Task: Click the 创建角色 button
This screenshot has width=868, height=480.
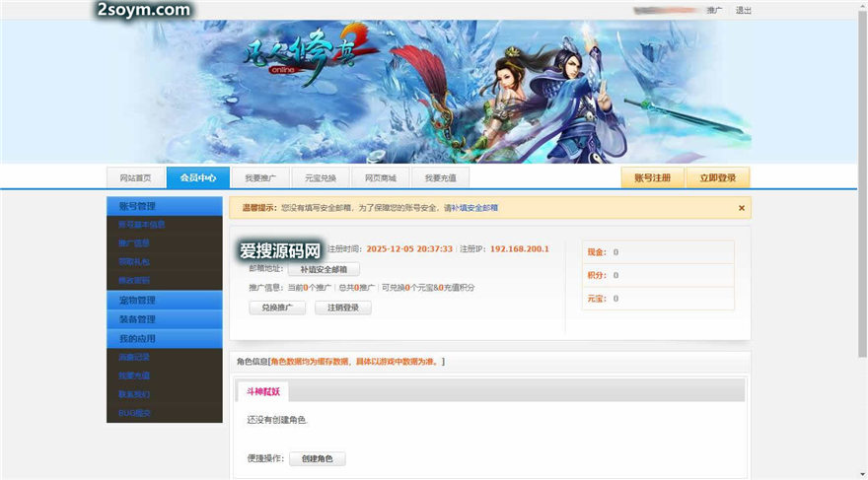Action: click(318, 459)
